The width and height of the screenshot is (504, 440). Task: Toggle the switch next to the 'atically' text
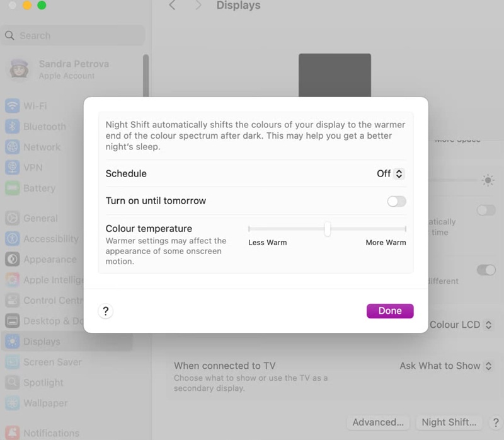pyautogui.click(x=486, y=211)
